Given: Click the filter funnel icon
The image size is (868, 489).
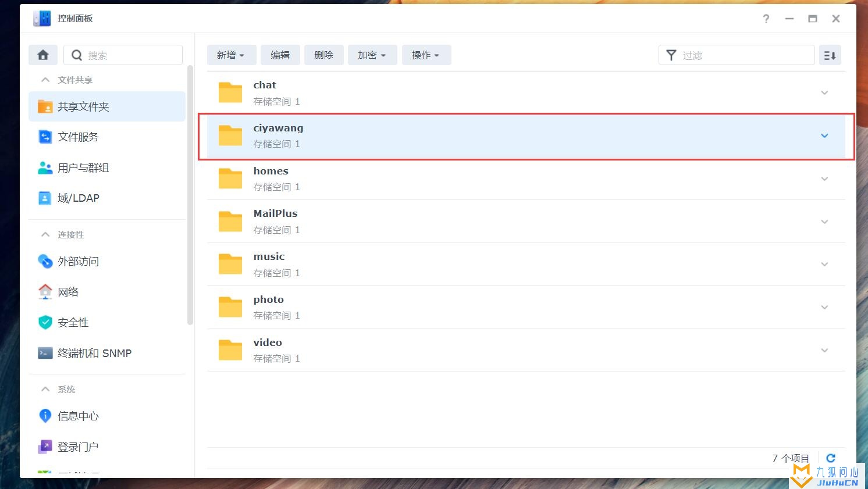Looking at the screenshot, I should 671,55.
